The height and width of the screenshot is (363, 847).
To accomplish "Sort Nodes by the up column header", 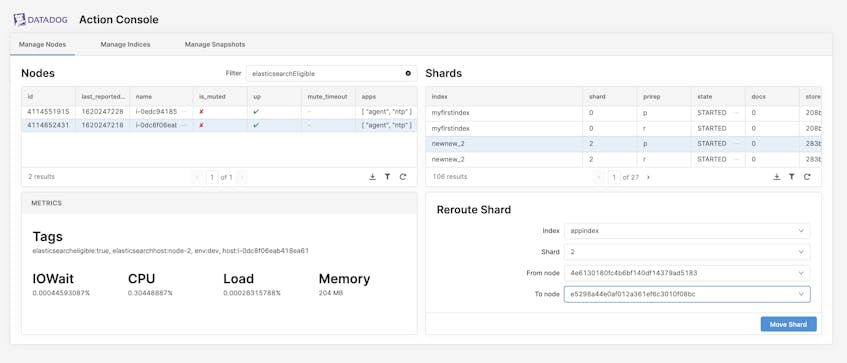I will 274,96.
